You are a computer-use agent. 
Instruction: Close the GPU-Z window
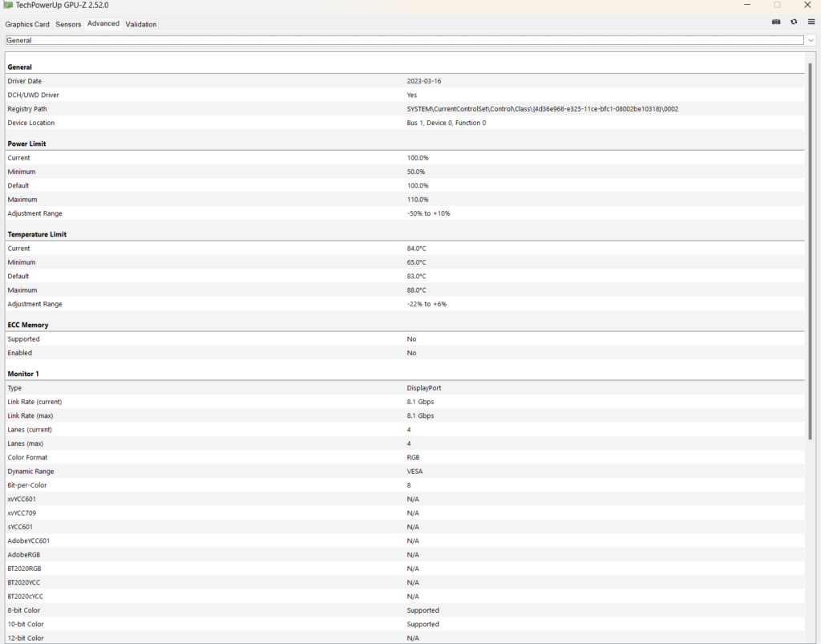[807, 6]
